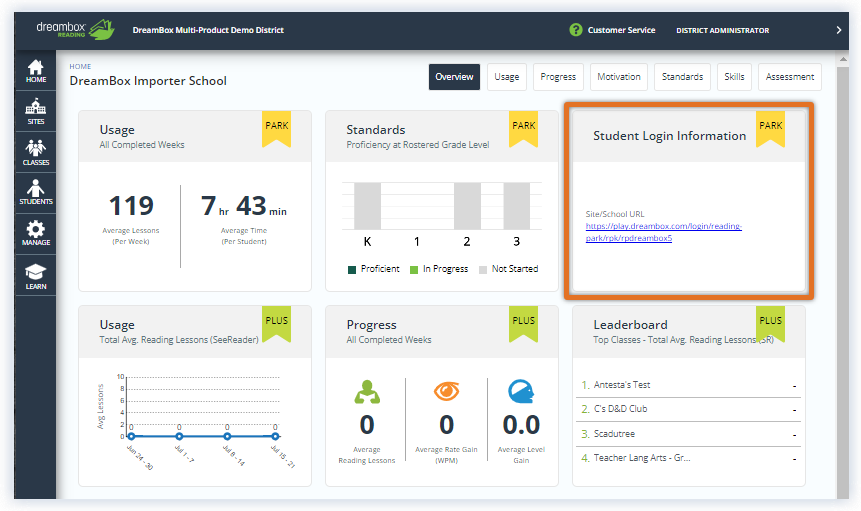This screenshot has width=861, height=511.
Task: Click the grade 3 bar in Standards chart
Action: (x=517, y=206)
